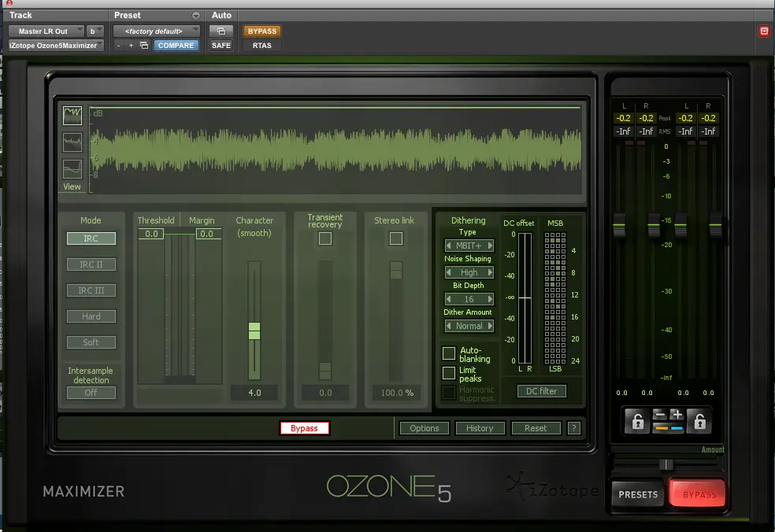Screen dimensions: 775x532
Task: Click right arrow of Noise Shaping High
Action: tap(490, 272)
